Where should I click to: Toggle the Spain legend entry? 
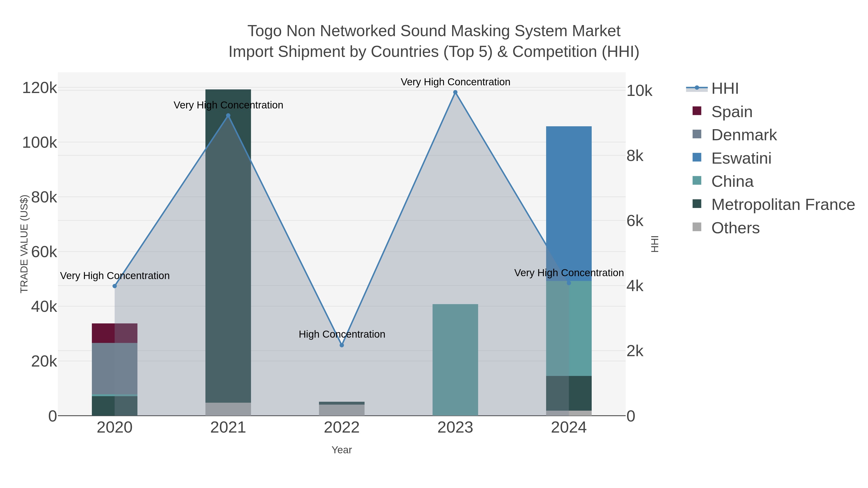(722, 112)
